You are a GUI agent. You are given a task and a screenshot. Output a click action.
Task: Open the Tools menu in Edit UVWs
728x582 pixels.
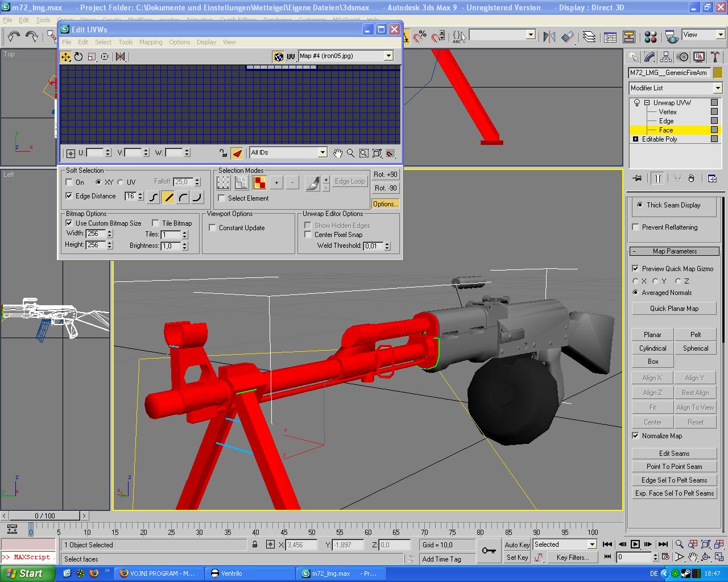pyautogui.click(x=125, y=42)
